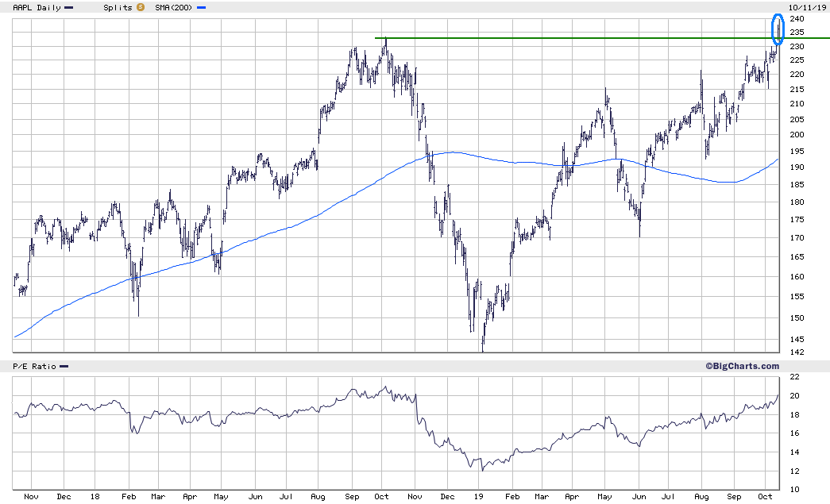The height and width of the screenshot is (504, 830).
Task: Click the 230 price axis label
Action: pyautogui.click(x=797, y=47)
